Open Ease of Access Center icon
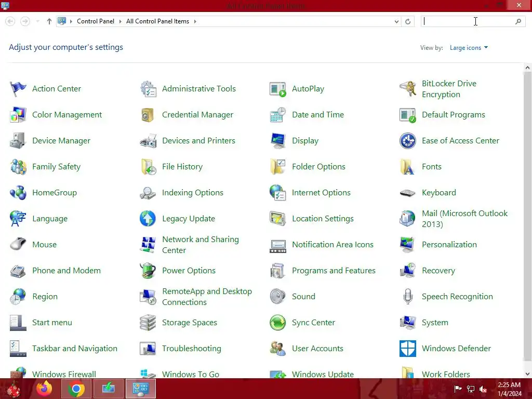The width and height of the screenshot is (532, 399). pyautogui.click(x=408, y=141)
